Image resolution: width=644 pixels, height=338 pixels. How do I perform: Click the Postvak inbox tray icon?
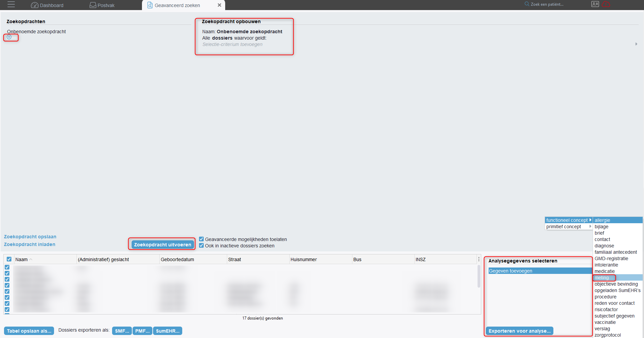(x=93, y=5)
